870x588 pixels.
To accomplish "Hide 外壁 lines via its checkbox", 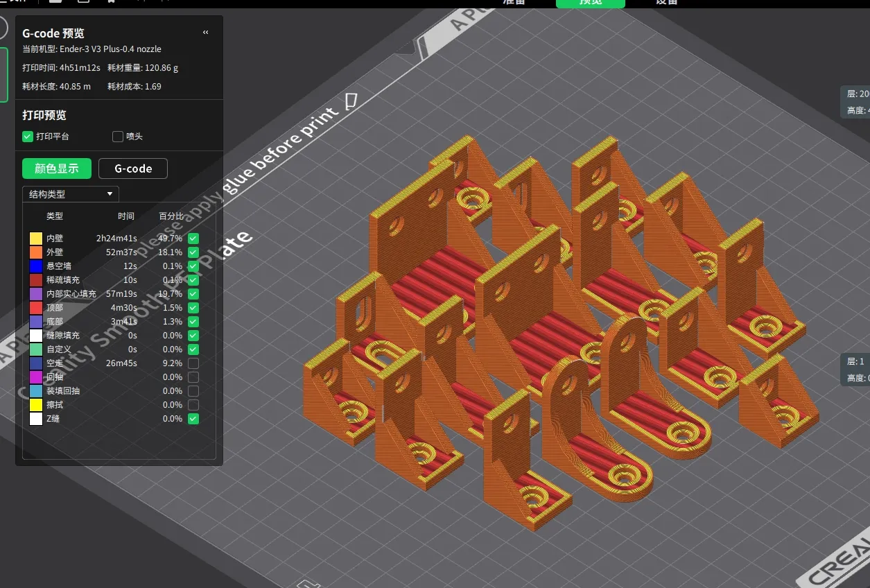I will pos(193,252).
